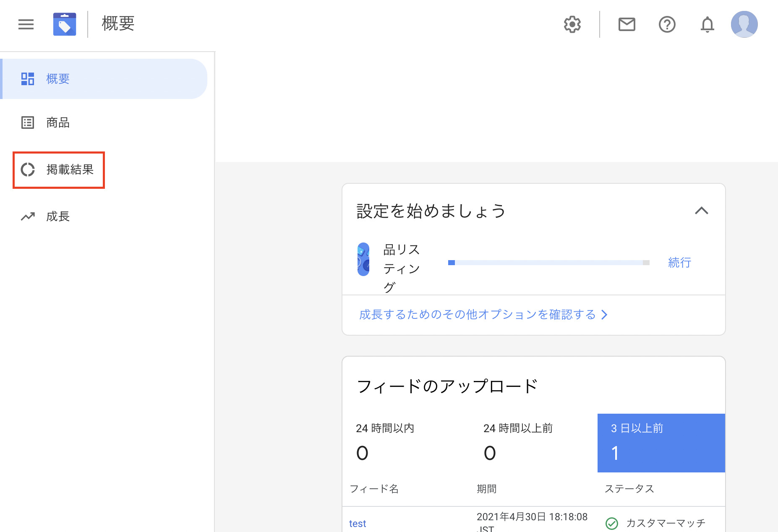The width and height of the screenshot is (778, 532).
Task: Open the notifications bell
Action: click(707, 24)
